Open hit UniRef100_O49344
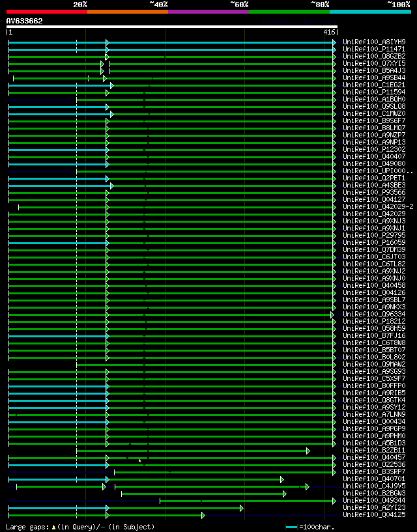This screenshot has height=532, width=417. coord(374,501)
